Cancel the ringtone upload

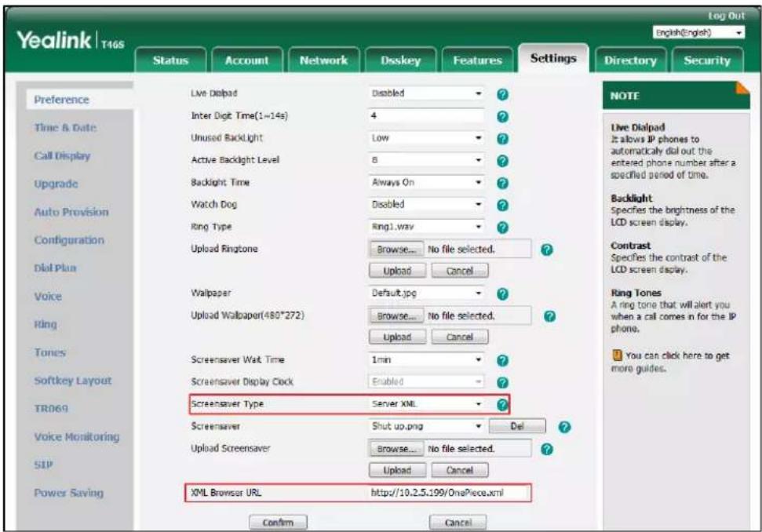[459, 271]
